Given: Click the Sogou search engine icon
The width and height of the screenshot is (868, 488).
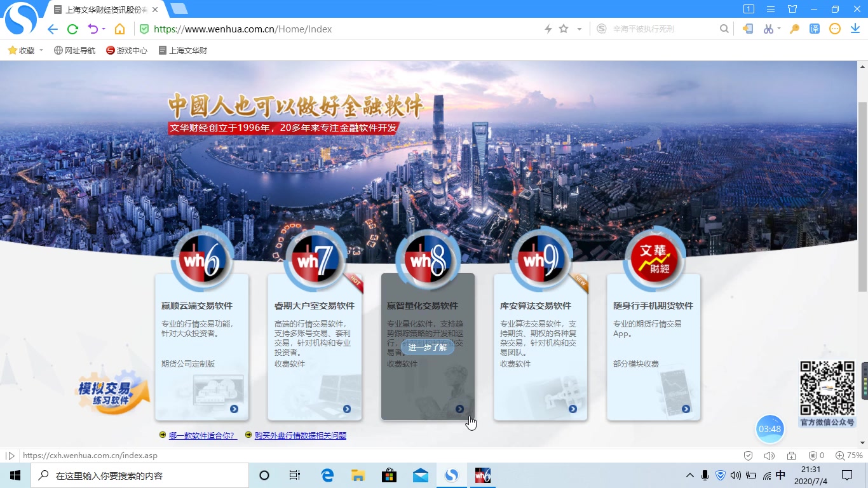Looking at the screenshot, I should tap(601, 29).
